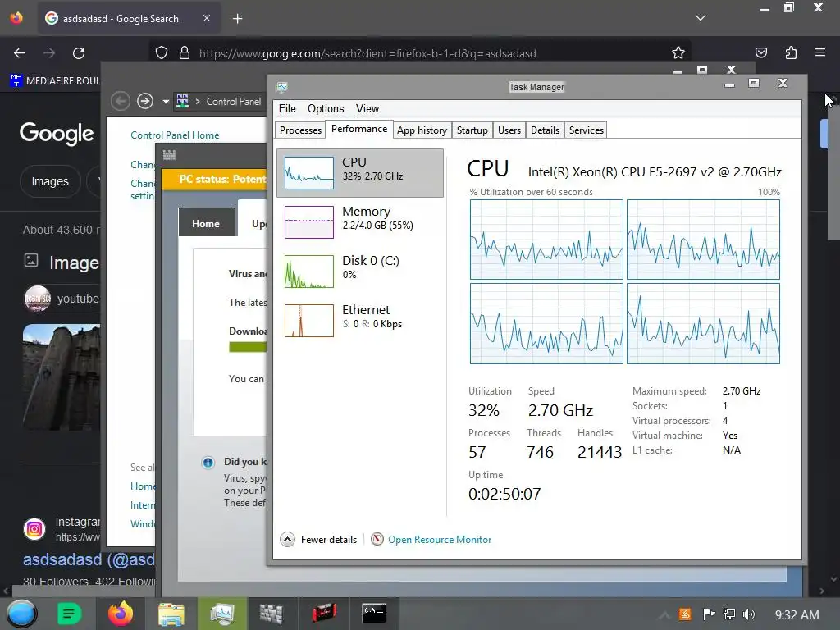
Task: Click the Task Manager title bar icon
Action: [x=282, y=87]
